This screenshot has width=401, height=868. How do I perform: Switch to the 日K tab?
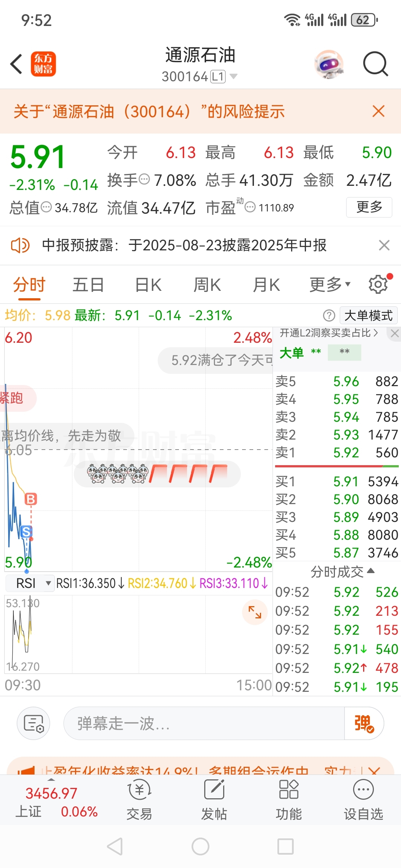tap(148, 285)
